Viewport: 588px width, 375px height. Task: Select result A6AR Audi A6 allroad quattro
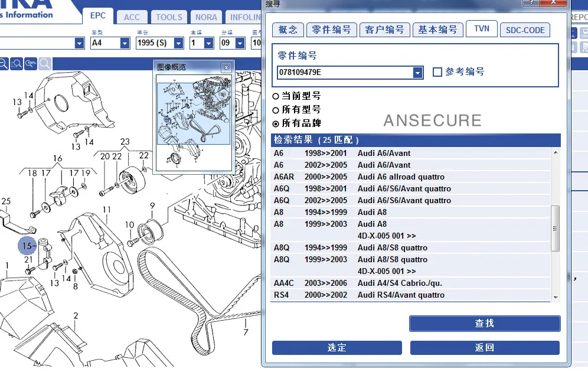(411, 177)
